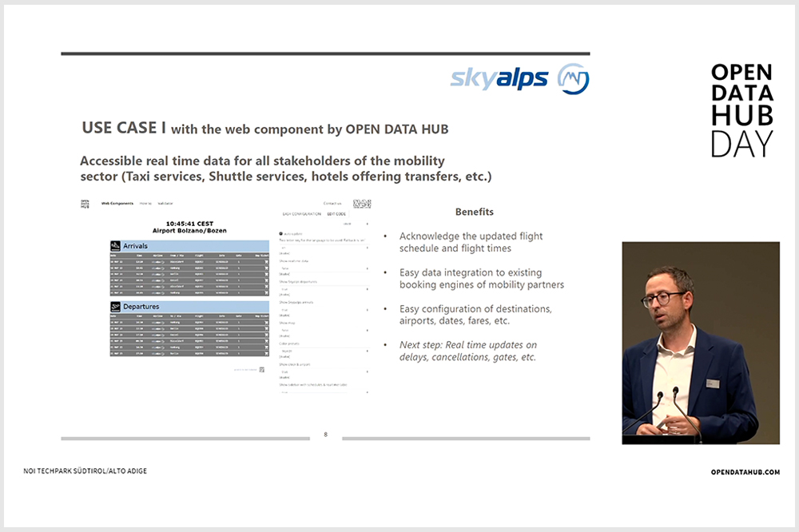Open the Show map dropdown
This screenshot has width=799, height=532.
[x=324, y=330]
